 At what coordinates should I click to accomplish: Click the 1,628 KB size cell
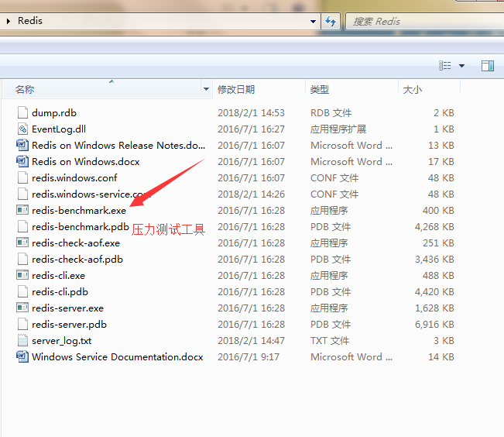pyautogui.click(x=434, y=308)
